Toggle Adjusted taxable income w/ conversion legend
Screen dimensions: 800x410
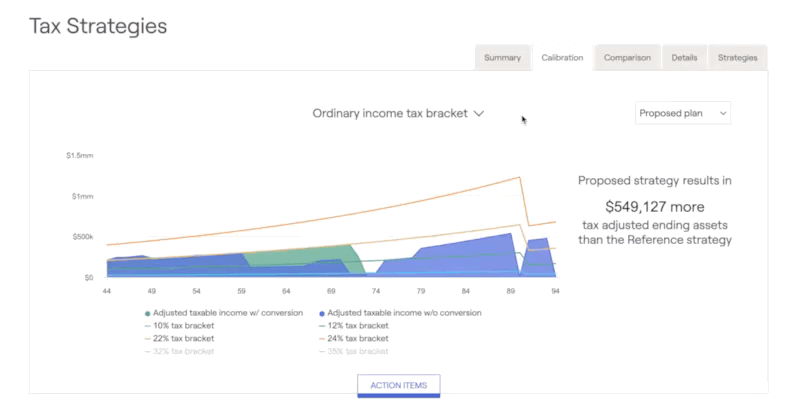(x=229, y=313)
